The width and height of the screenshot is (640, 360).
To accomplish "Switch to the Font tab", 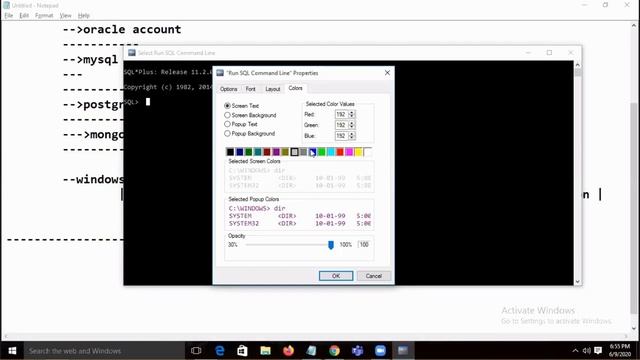I will (251, 89).
